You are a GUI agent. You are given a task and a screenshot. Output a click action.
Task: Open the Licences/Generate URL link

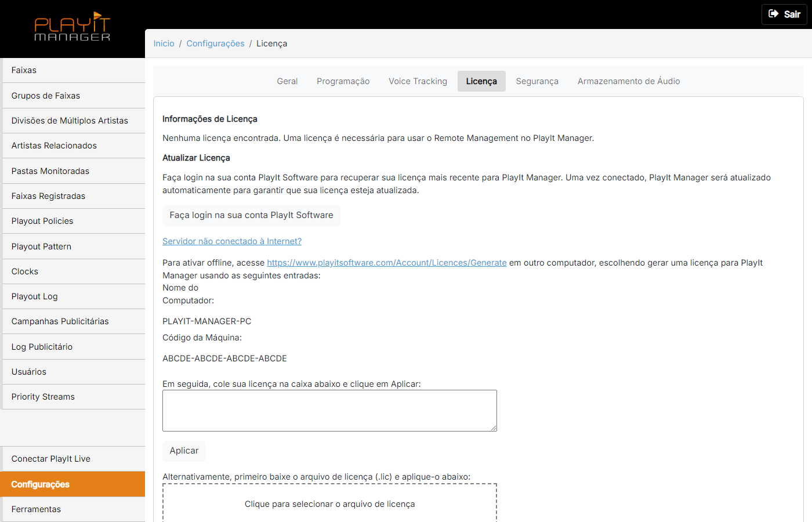(387, 263)
